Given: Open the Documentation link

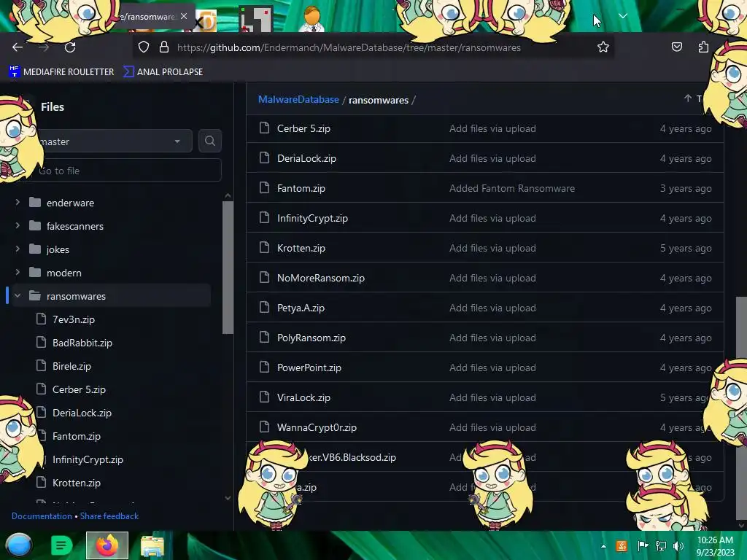Looking at the screenshot, I should (x=42, y=516).
